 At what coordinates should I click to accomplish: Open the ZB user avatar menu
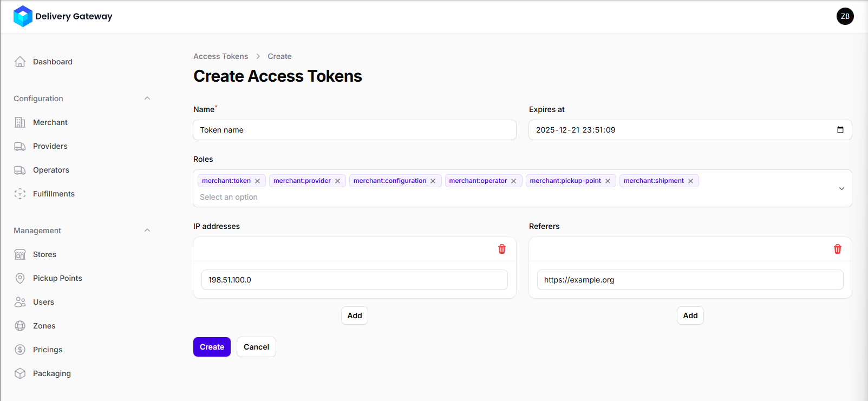(x=845, y=16)
